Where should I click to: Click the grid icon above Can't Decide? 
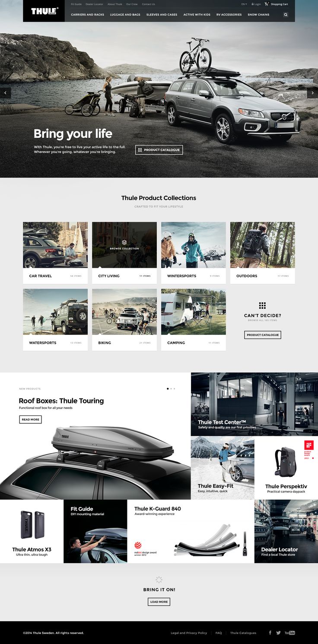[262, 306]
